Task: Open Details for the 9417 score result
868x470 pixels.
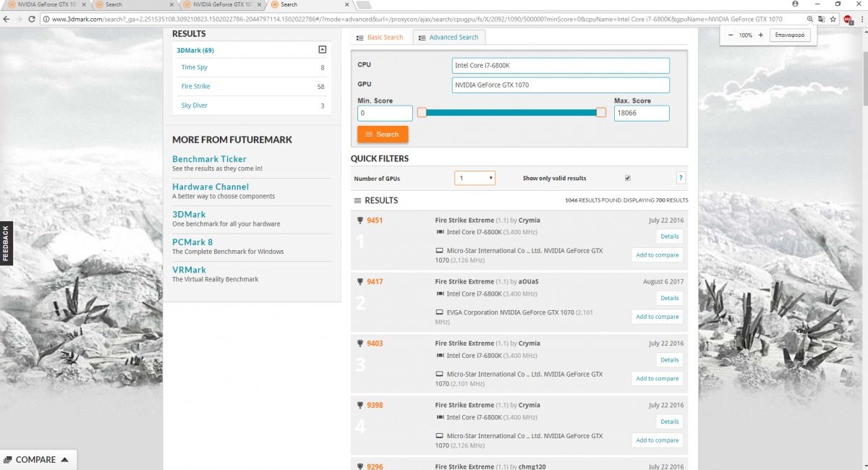Action: (x=669, y=298)
